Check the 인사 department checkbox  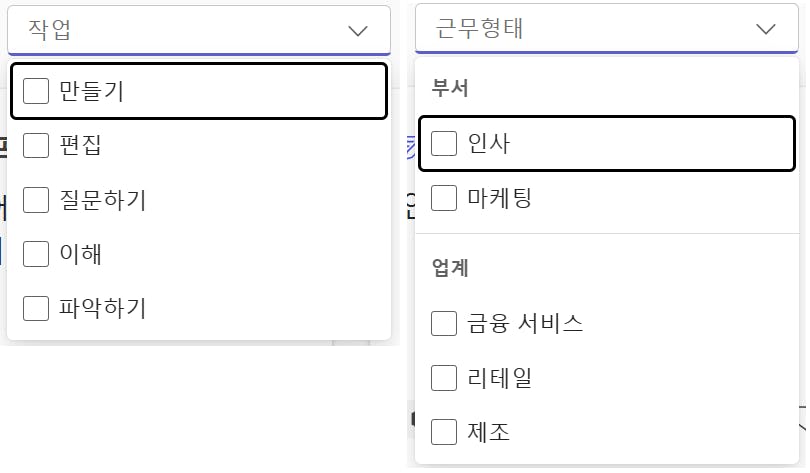(444, 144)
